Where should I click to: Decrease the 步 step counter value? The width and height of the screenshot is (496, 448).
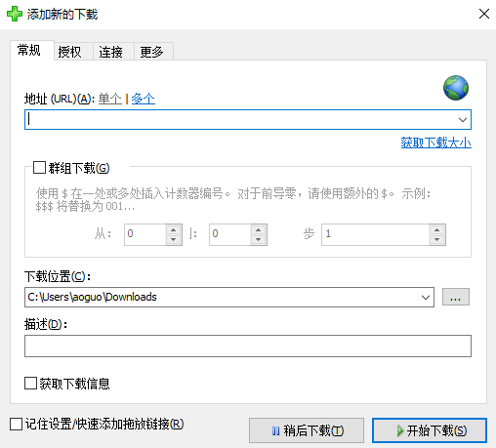click(436, 240)
